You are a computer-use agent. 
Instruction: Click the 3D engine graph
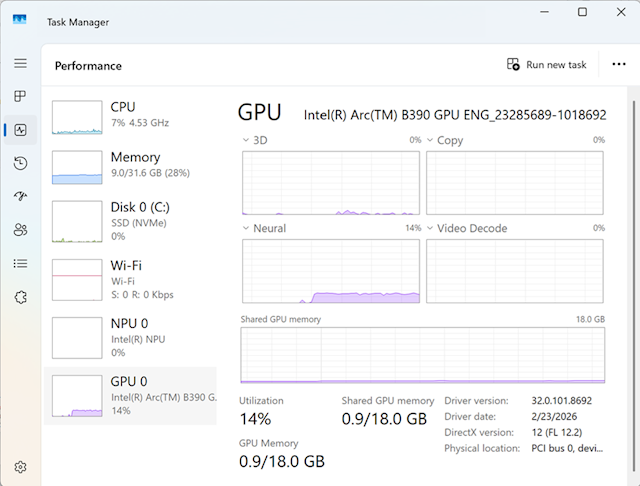tap(331, 183)
